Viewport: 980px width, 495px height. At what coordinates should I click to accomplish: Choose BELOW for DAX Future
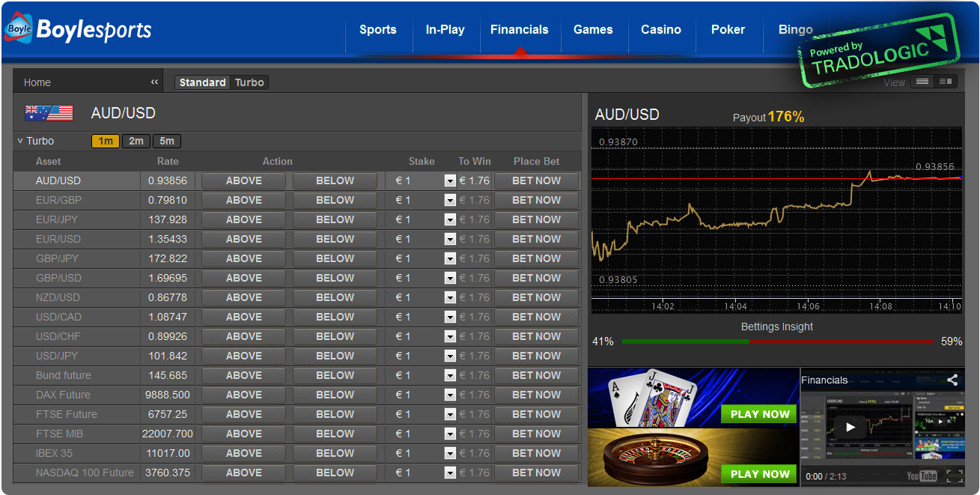[335, 395]
